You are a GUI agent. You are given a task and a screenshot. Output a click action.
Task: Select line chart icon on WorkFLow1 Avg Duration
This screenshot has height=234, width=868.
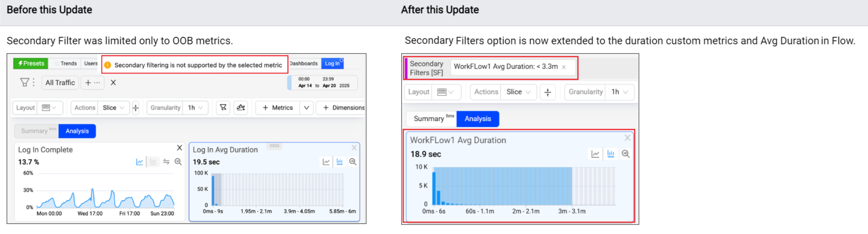(595, 154)
